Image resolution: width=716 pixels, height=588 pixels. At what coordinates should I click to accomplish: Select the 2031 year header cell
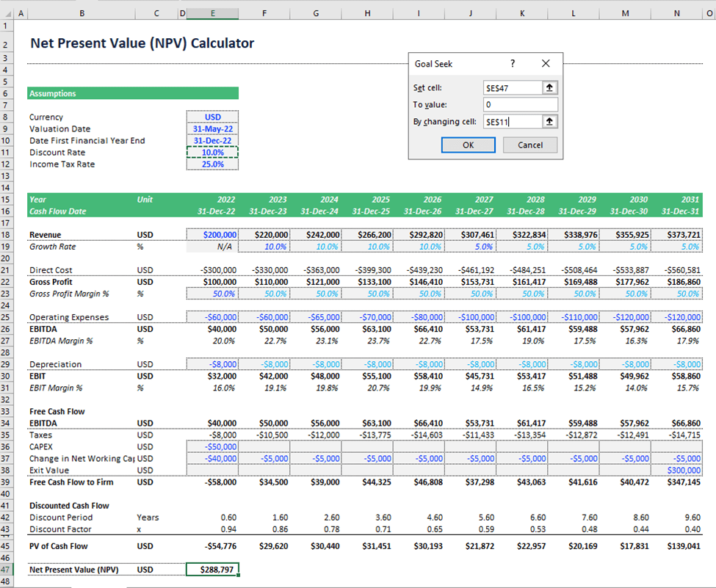[x=677, y=200]
